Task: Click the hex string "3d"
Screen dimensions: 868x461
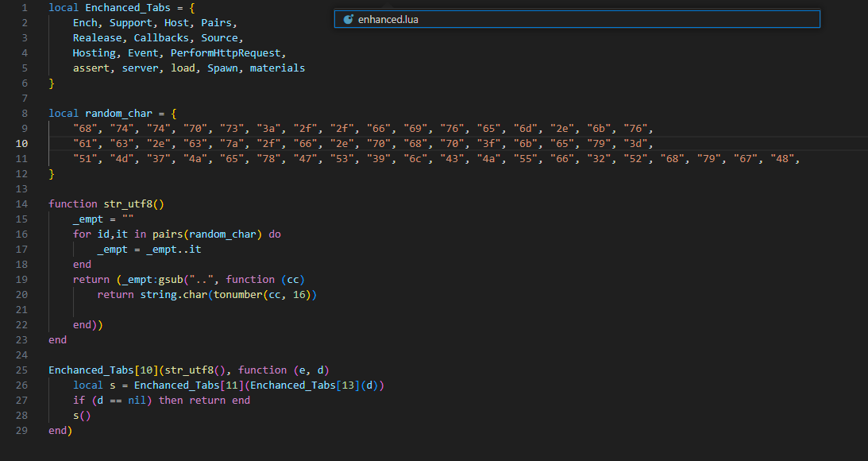Action: pos(635,144)
